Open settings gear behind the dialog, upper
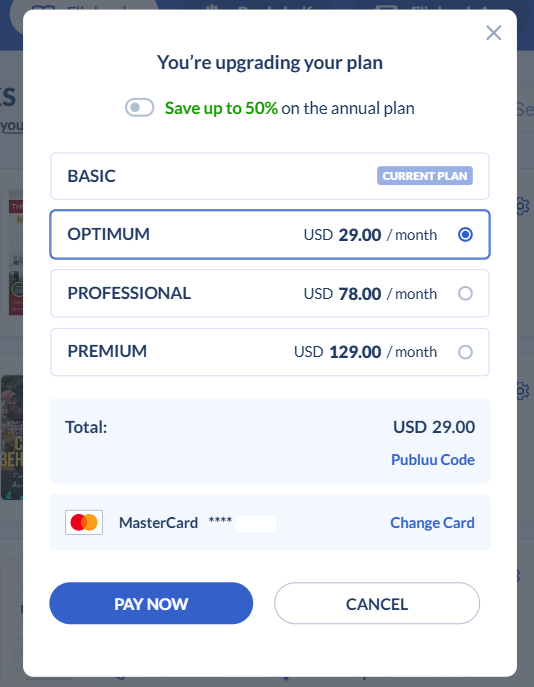Viewport: 534px width, 687px height. (523, 206)
